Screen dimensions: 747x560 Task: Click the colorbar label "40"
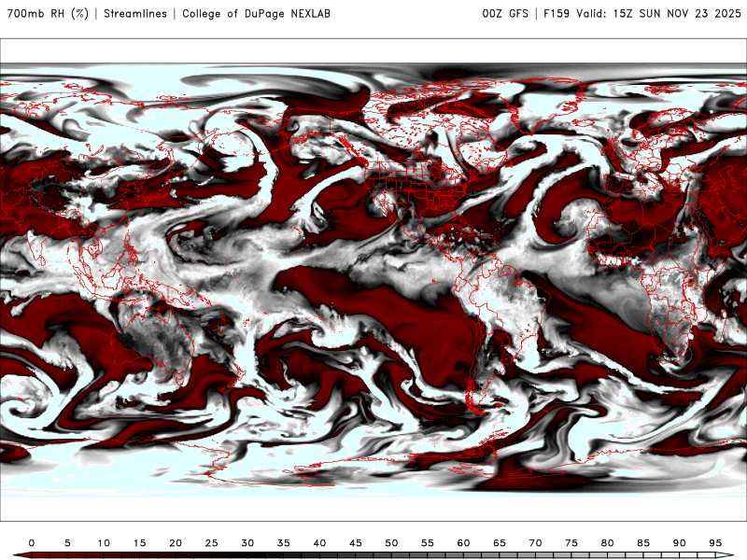click(319, 543)
